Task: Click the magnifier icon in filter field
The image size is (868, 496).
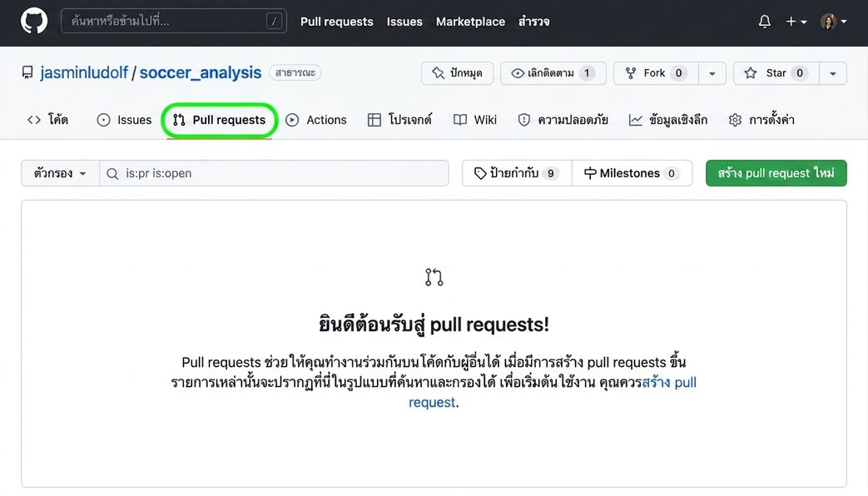Action: click(112, 174)
